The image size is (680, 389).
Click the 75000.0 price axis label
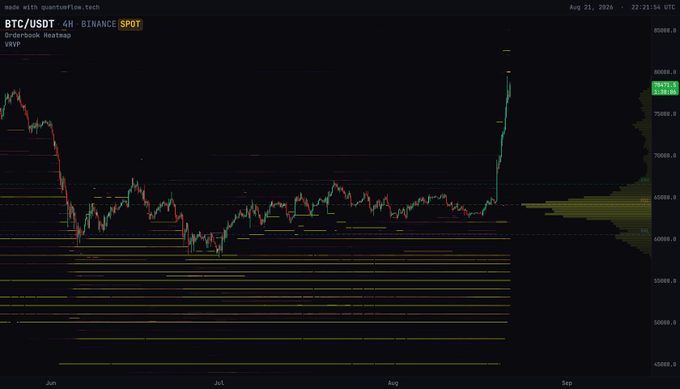coord(665,114)
